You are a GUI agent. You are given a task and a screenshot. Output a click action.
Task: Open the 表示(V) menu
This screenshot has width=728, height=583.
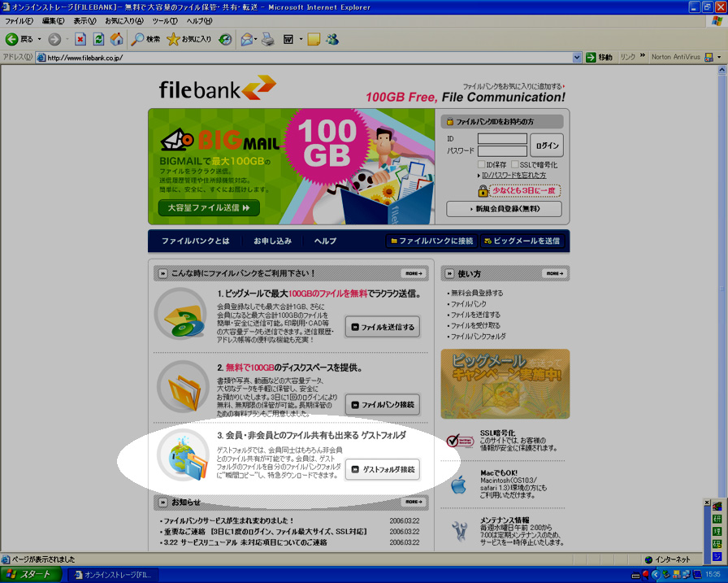point(84,21)
